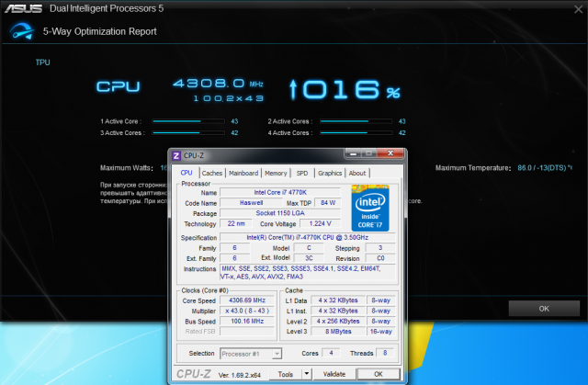Click the CPU-Z purple Z window icon
The image size is (588, 385).
coord(176,155)
